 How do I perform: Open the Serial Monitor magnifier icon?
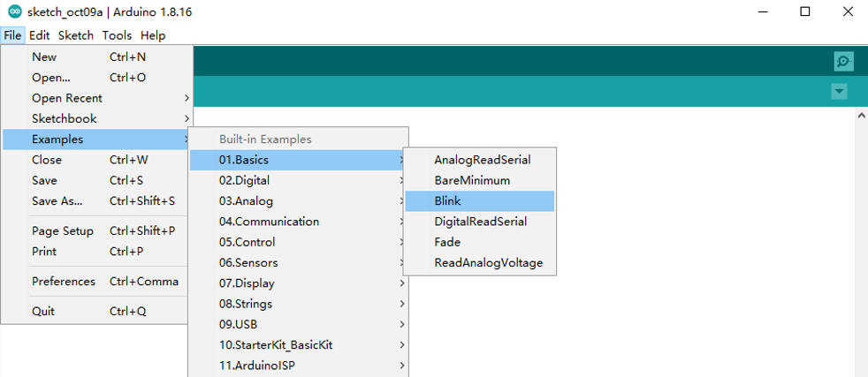843,61
